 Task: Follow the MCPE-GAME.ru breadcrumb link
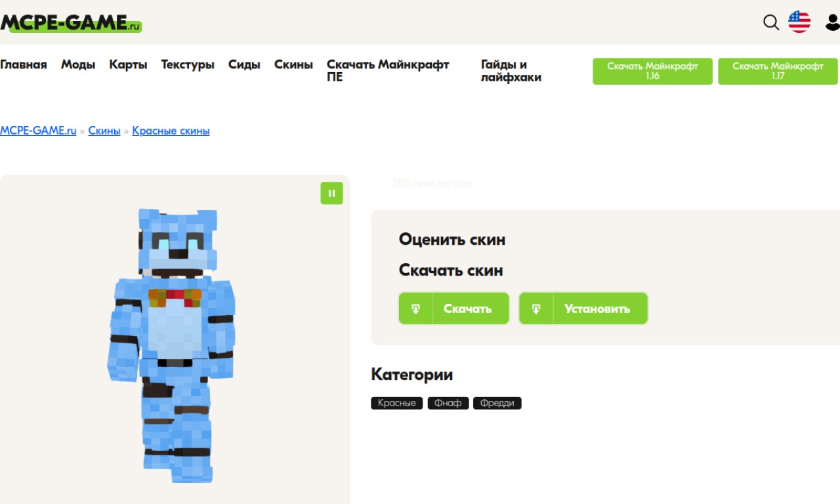[38, 131]
